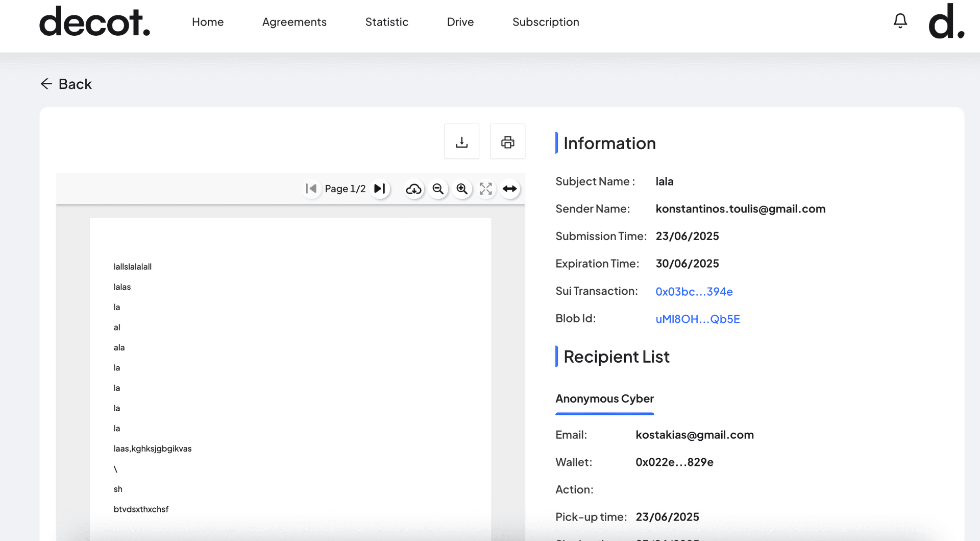Screen dimensions: 980x541
Task: Click recipient email kostakias@gmail.com
Action: click(x=695, y=435)
